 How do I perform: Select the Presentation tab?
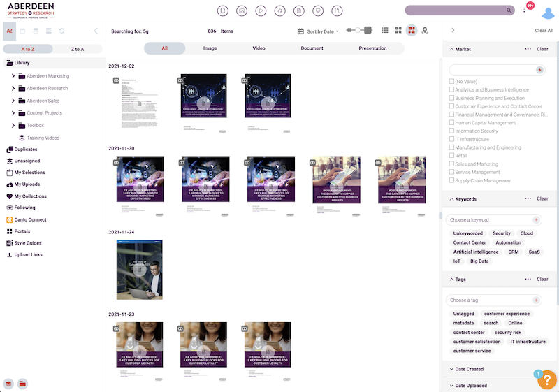tap(372, 48)
